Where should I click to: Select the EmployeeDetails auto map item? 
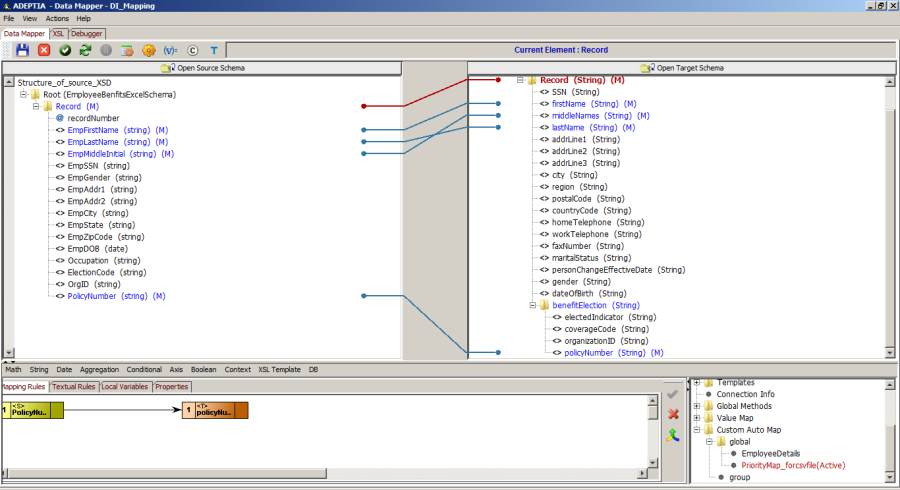pos(770,453)
